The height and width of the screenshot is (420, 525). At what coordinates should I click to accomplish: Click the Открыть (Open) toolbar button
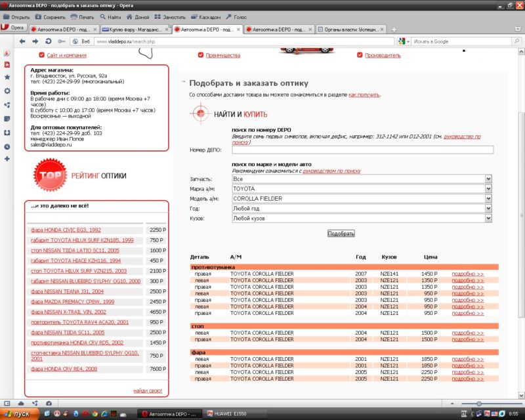16,17
